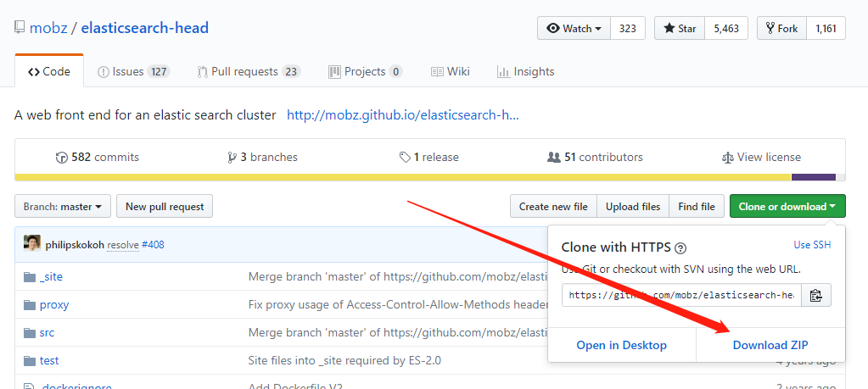868x389 pixels.
Task: View the 1,161 forks count
Action: click(x=826, y=28)
